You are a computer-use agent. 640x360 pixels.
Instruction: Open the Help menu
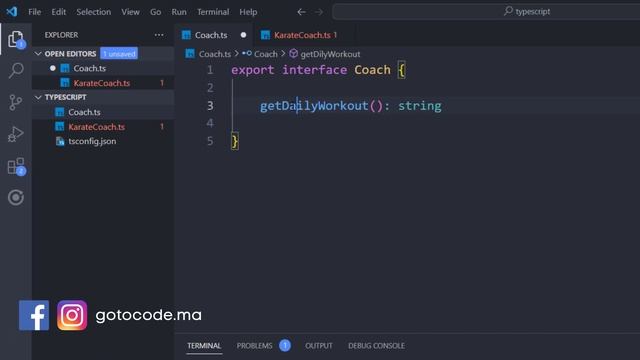click(x=248, y=12)
